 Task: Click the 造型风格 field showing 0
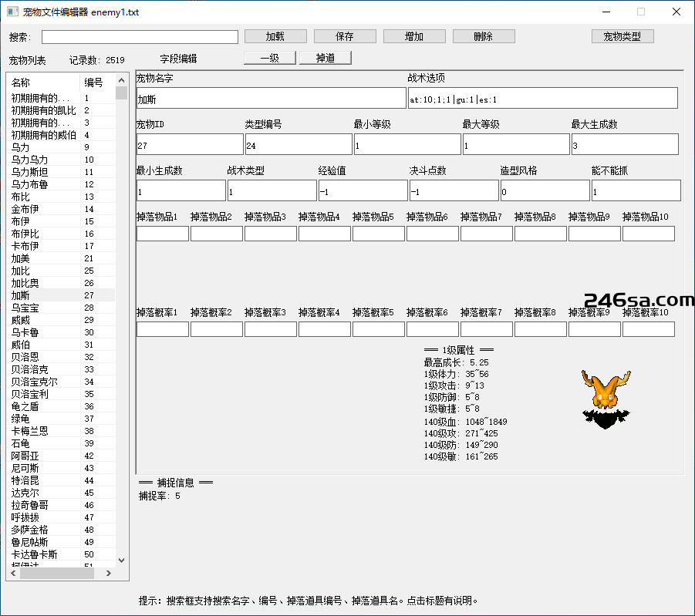(x=545, y=190)
